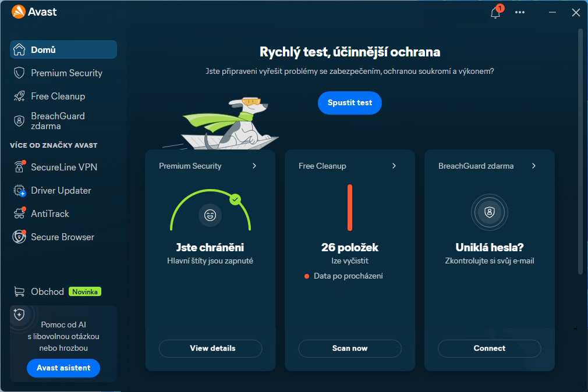Click the BreachGuard zdarma card title
The height and width of the screenshot is (392, 588).
point(476,166)
